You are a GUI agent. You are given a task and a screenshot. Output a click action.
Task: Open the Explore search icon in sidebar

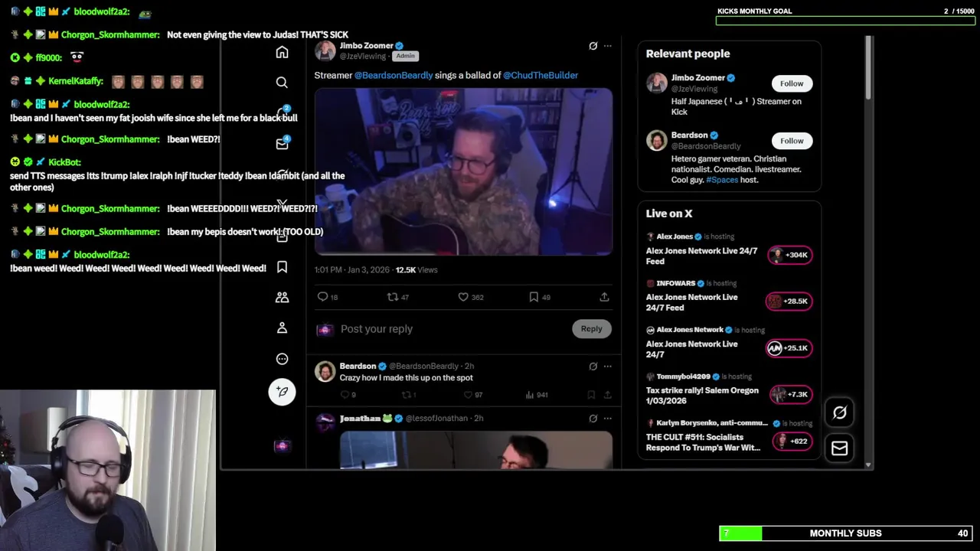[282, 83]
